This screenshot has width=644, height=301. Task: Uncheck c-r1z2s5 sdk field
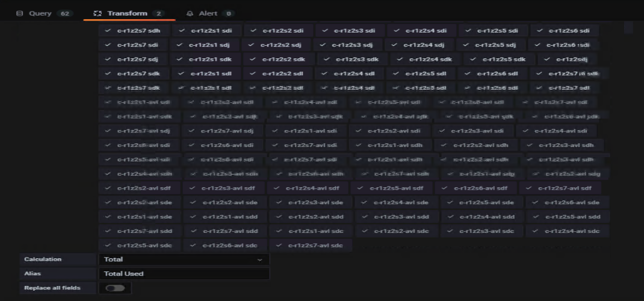[x=500, y=59]
